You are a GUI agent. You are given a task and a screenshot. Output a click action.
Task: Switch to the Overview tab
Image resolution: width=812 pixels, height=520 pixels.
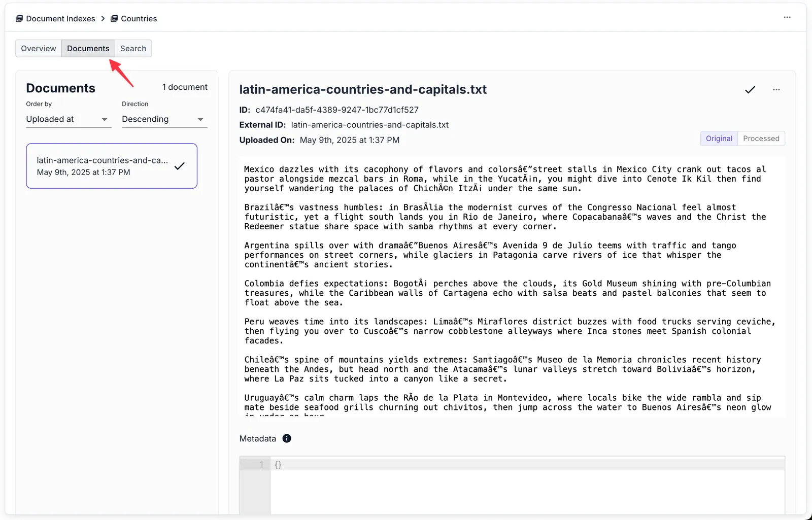[39, 48]
